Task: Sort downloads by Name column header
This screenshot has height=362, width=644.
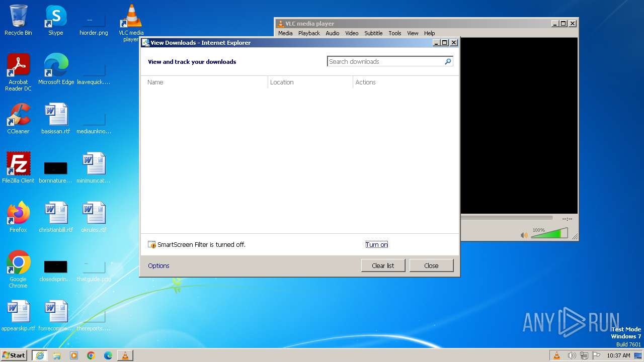Action: click(x=204, y=82)
